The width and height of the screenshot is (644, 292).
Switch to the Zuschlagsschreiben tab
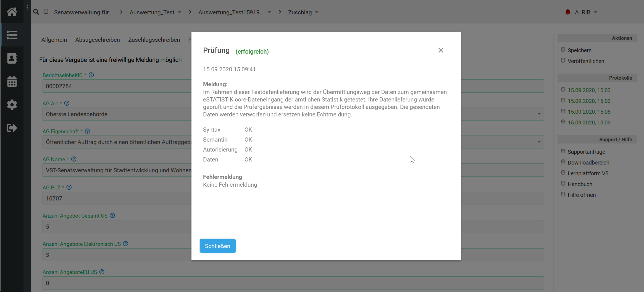pyautogui.click(x=154, y=40)
